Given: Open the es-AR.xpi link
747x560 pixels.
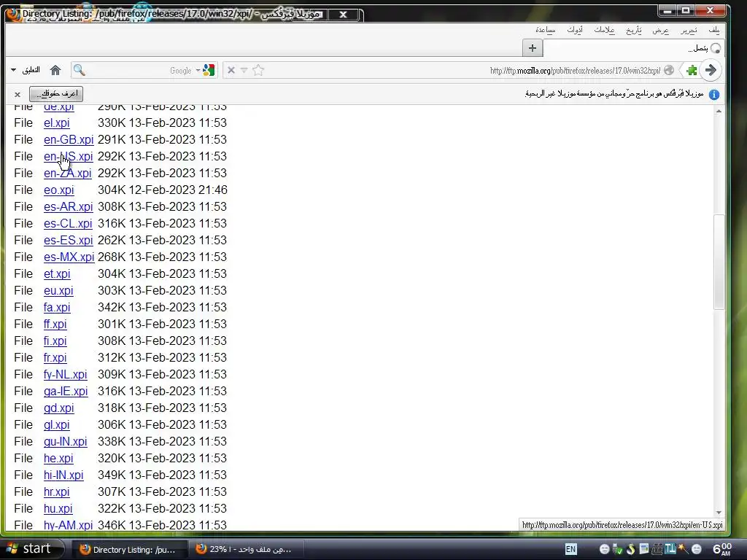Looking at the screenshot, I should [68, 206].
